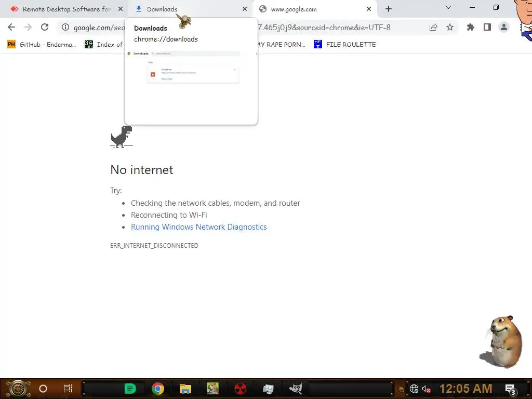View site information icon in address bar

[65, 27]
